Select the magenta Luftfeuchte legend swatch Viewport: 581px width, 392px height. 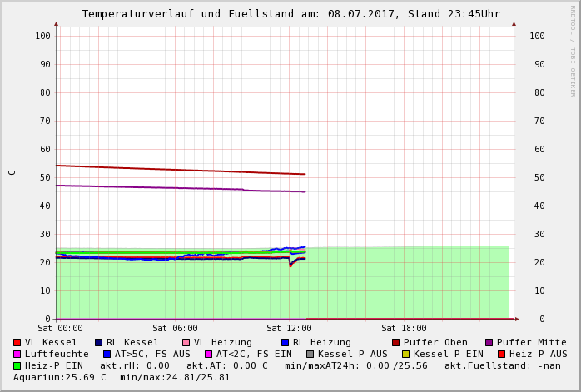tap(17, 355)
